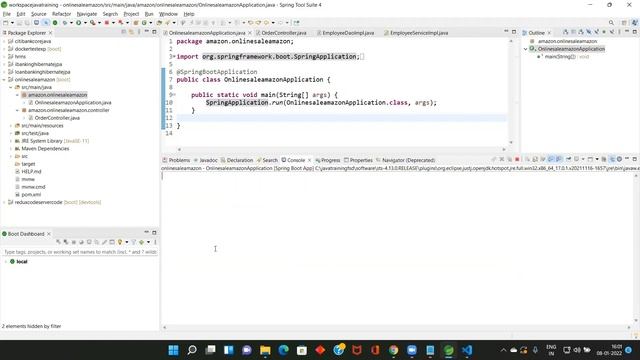This screenshot has height=360, width=640.
Task: Minimize the Boot Dashboard panel
Action: pyautogui.click(x=147, y=232)
